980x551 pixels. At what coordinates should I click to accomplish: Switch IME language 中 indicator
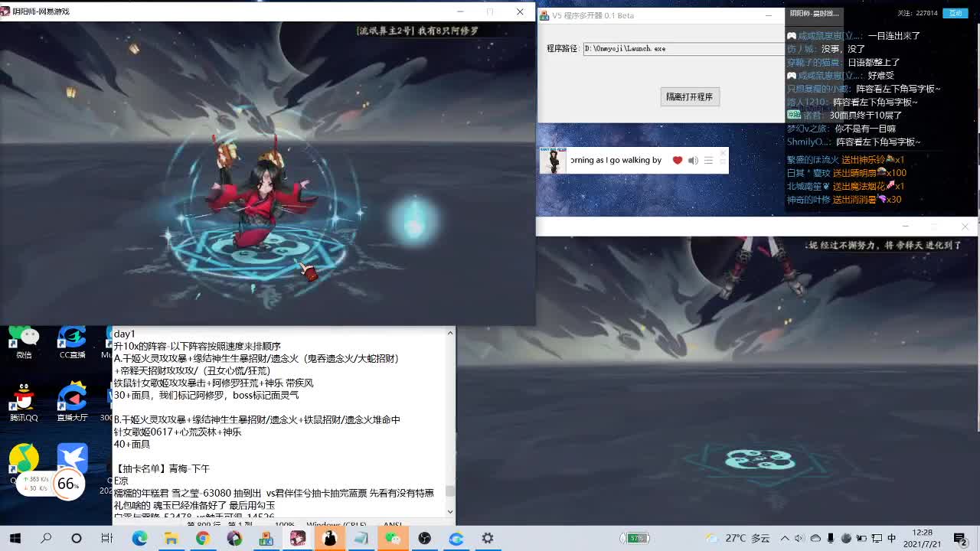pos(891,538)
